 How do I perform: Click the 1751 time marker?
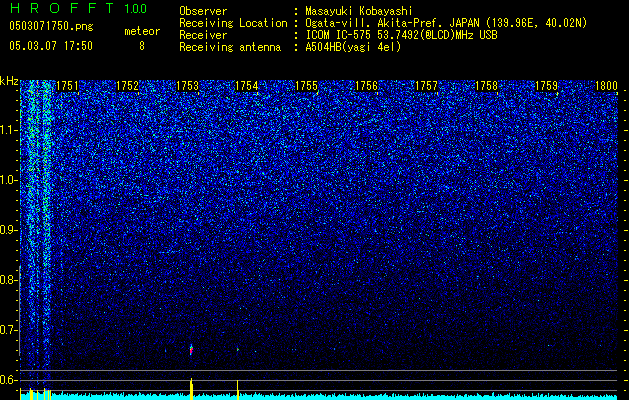coord(67,86)
